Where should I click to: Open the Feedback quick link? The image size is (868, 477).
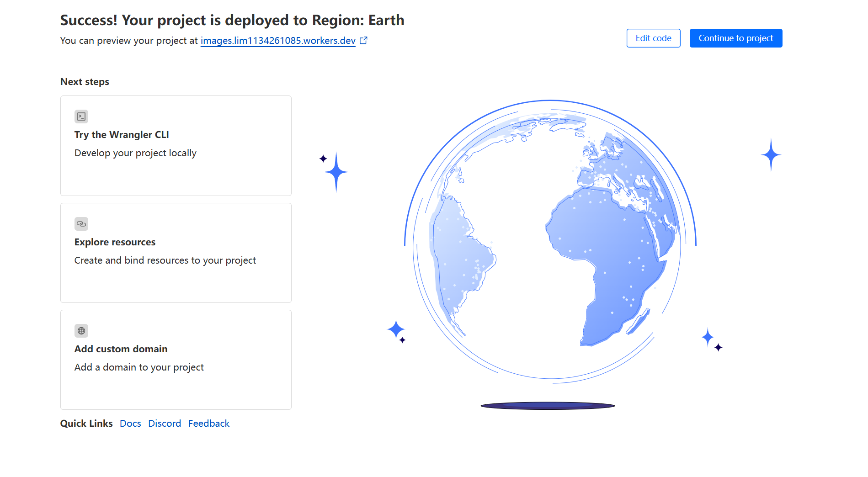[x=209, y=424]
